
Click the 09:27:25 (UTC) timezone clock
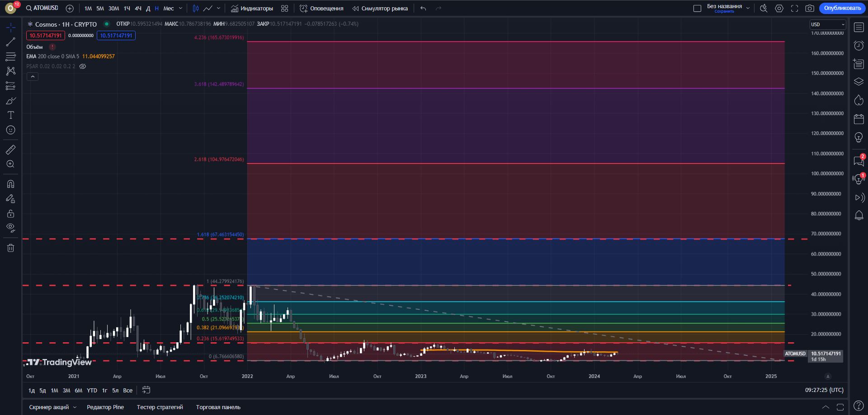[x=824, y=390]
